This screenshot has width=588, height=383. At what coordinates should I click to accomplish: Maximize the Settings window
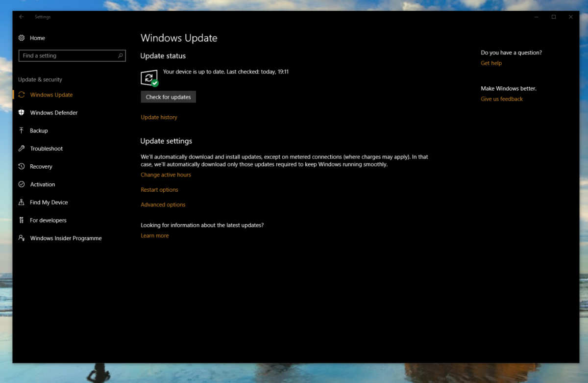pos(554,17)
